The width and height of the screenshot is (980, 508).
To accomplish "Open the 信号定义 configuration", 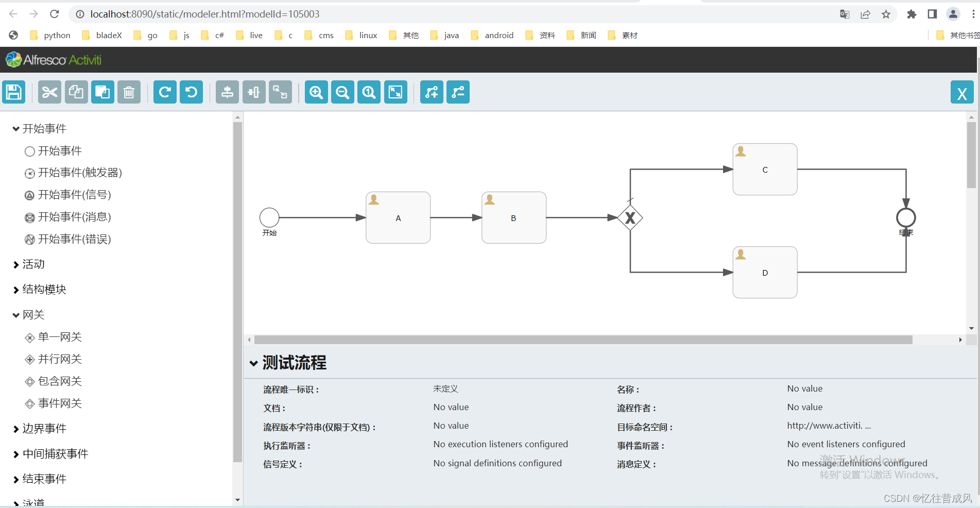I will click(x=497, y=464).
